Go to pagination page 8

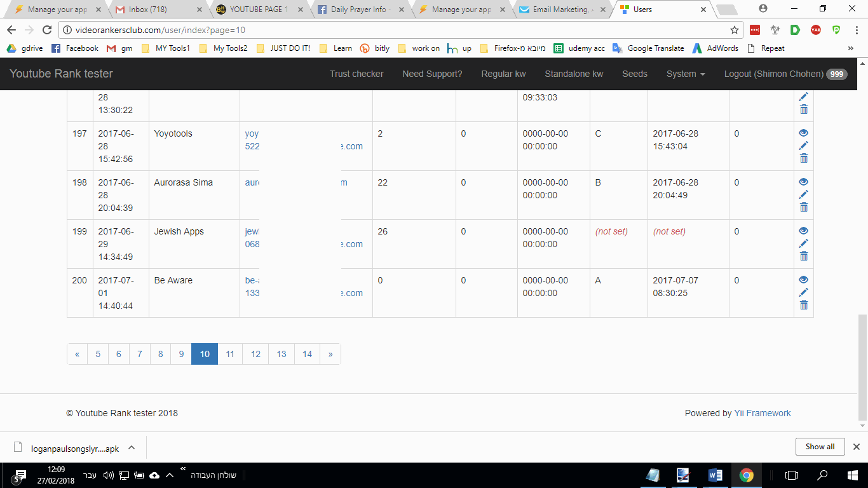point(161,354)
